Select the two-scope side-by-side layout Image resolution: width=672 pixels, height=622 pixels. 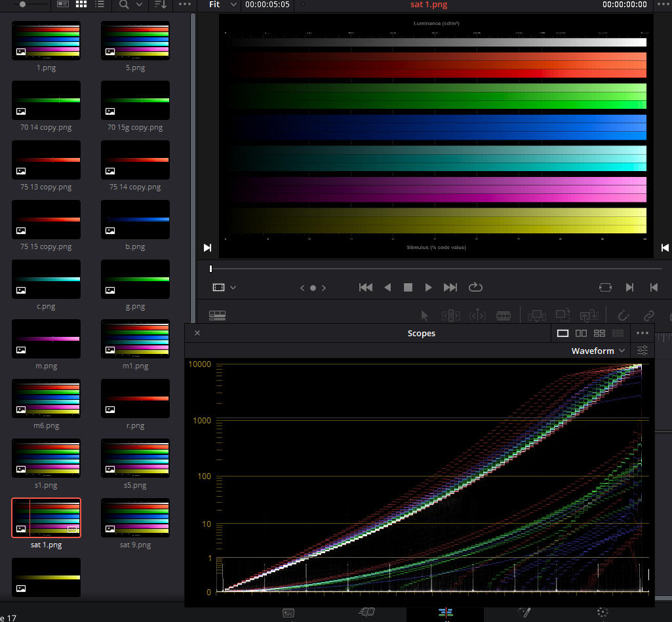point(581,333)
